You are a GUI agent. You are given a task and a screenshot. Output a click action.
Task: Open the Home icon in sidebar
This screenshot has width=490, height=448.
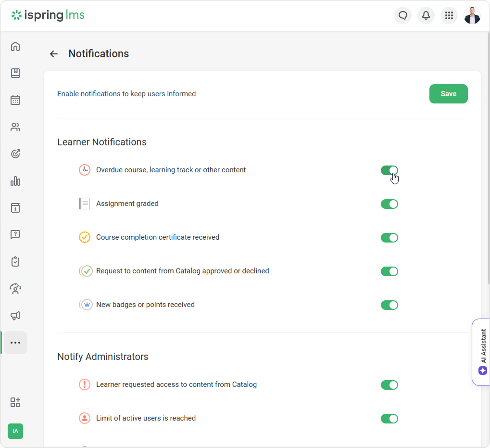15,46
